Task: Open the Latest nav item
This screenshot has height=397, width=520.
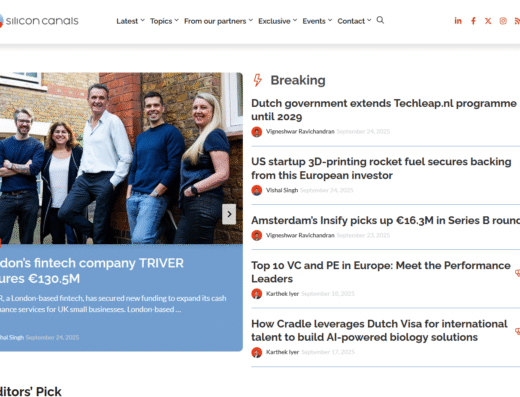Action: (x=127, y=21)
